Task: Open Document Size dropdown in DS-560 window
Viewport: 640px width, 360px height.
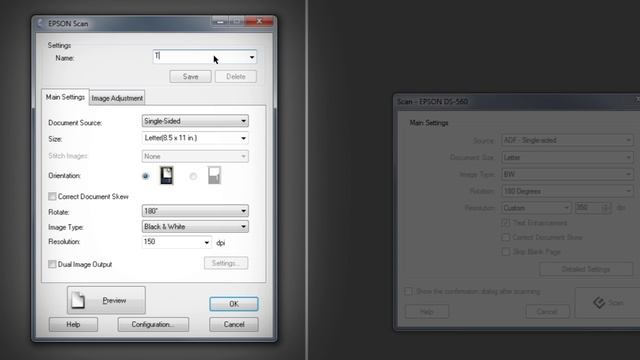Action: [x=567, y=157]
